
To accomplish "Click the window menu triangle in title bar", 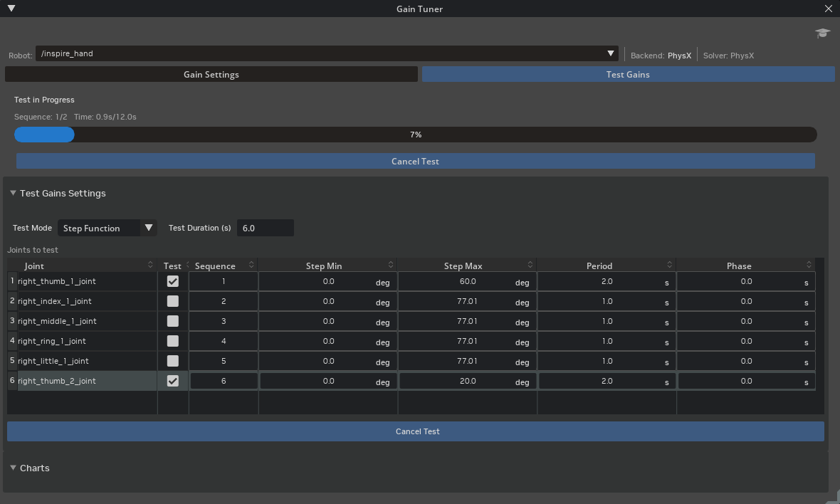I will (x=11, y=9).
